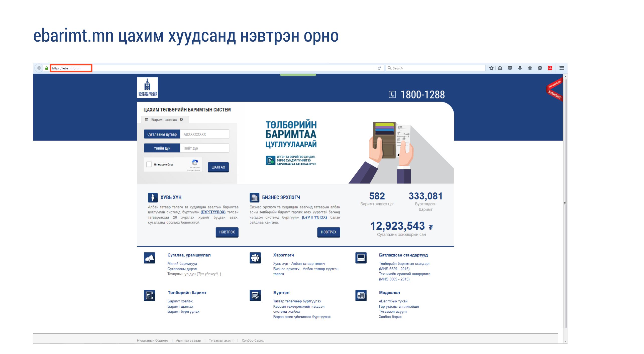The height and width of the screenshot is (354, 644).
Task: Click the Сугалаа, урамшуулал heading
Action: point(189,255)
